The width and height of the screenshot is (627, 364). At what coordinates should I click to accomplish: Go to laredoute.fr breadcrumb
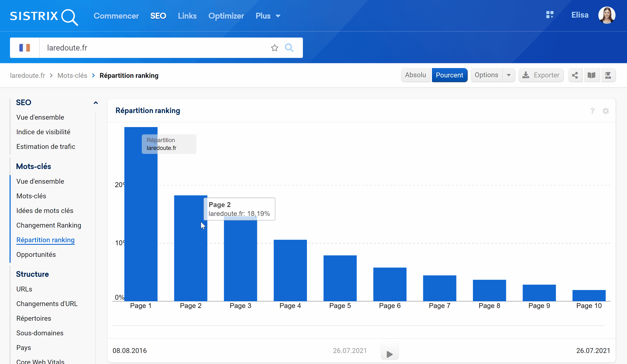(27, 75)
